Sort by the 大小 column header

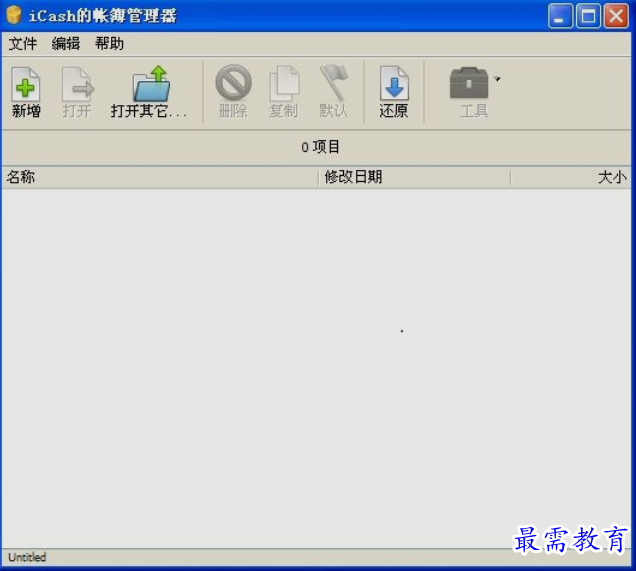tap(571, 177)
